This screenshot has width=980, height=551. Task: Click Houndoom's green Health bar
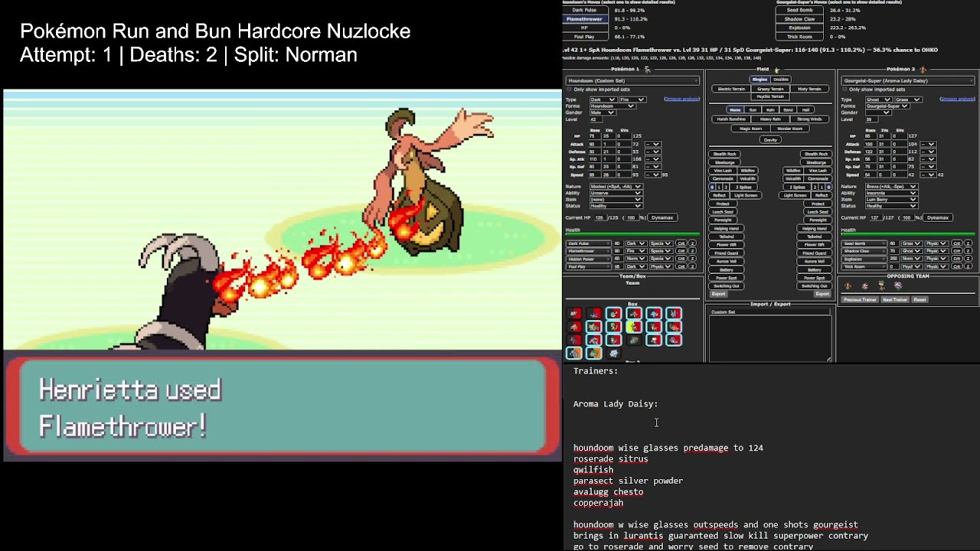tap(632, 234)
